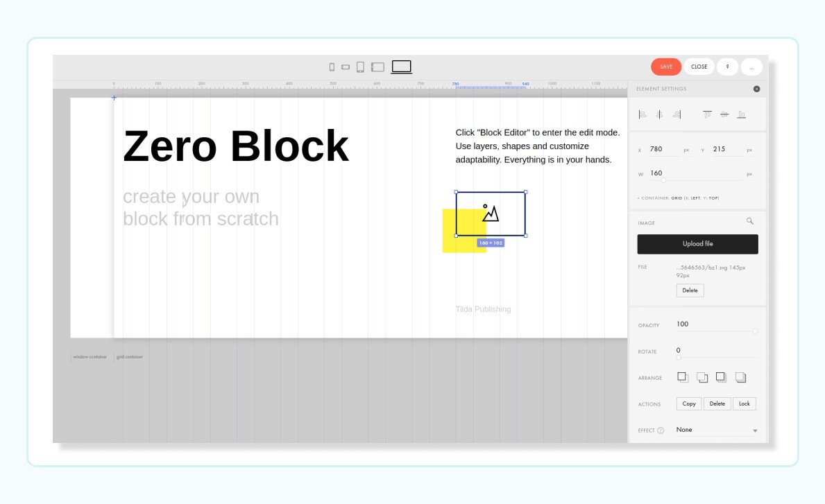Expand the Container grid settings
This screenshot has width=825, height=504.
point(678,198)
